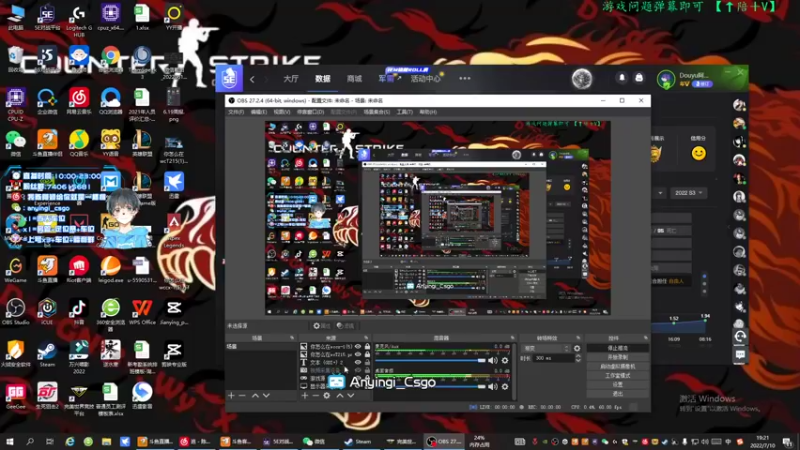
Task: Open chat icon in SE right sidebar
Action: coord(740,355)
